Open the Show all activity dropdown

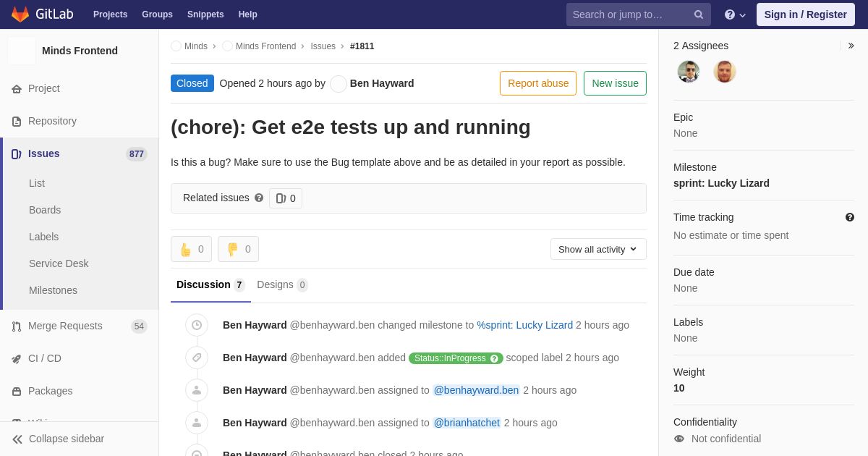tap(598, 249)
